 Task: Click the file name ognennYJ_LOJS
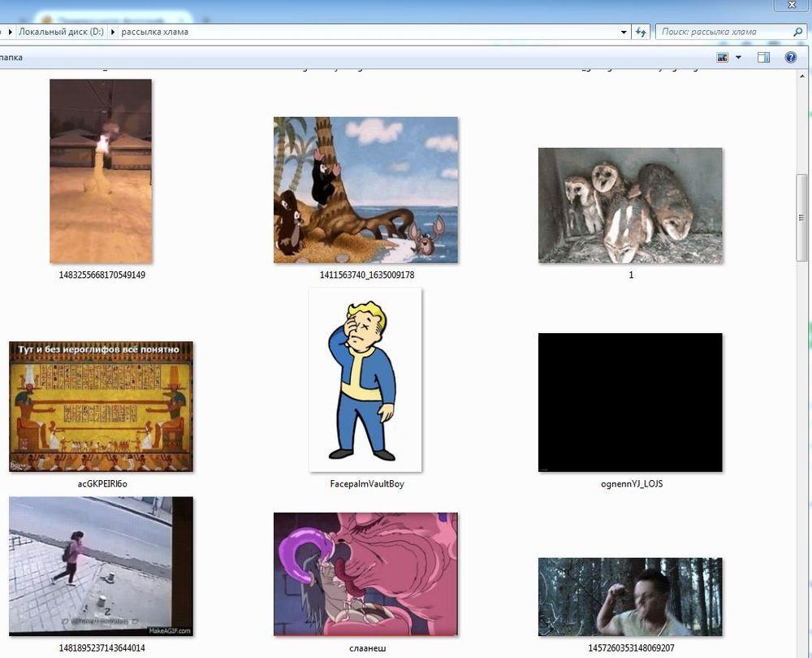pyautogui.click(x=631, y=484)
